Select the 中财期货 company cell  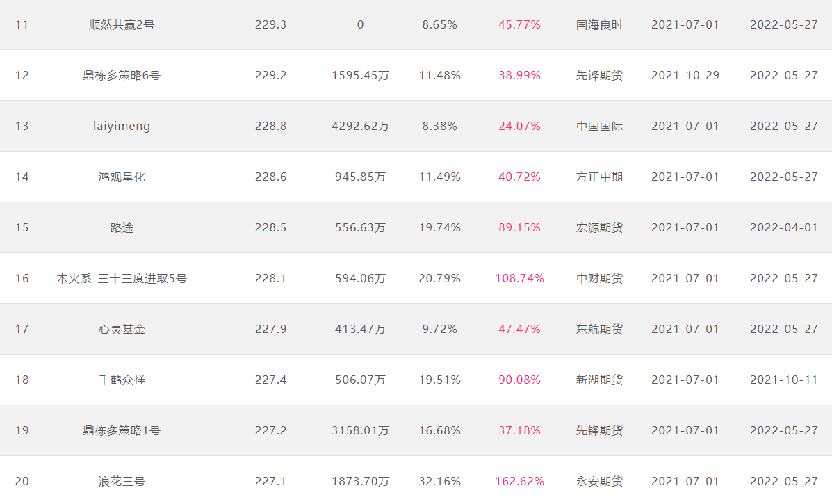coord(599,279)
